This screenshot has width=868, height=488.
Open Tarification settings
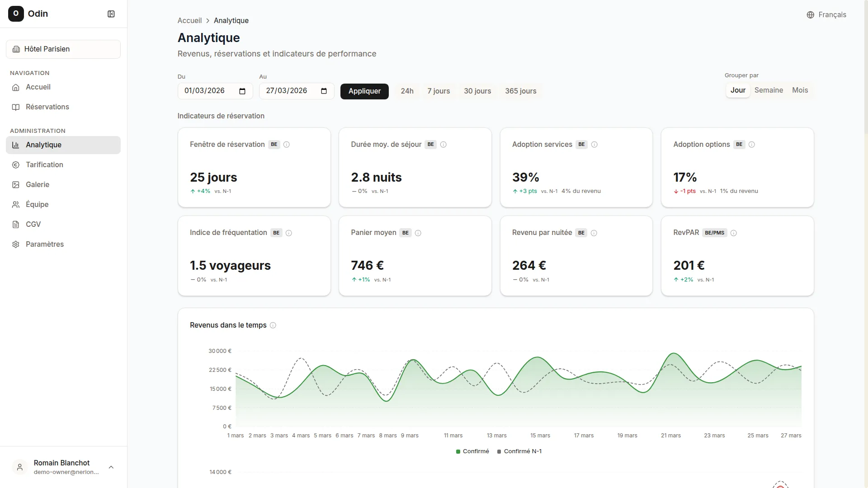[x=44, y=164]
